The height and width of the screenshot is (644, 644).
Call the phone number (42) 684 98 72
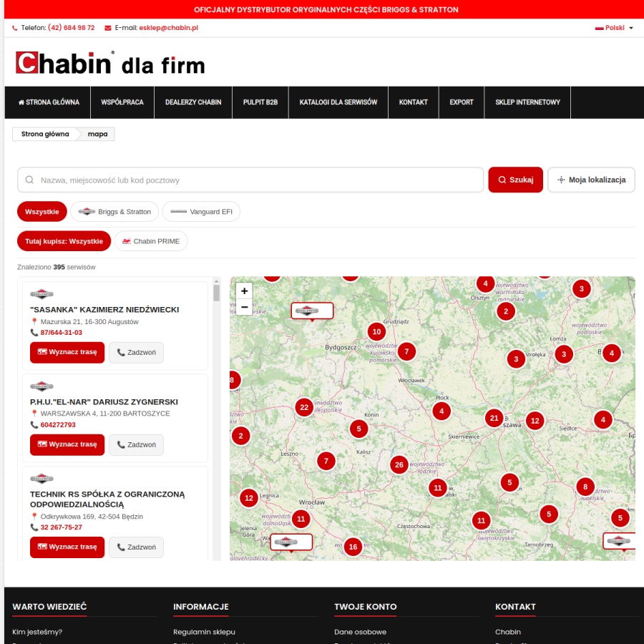71,27
